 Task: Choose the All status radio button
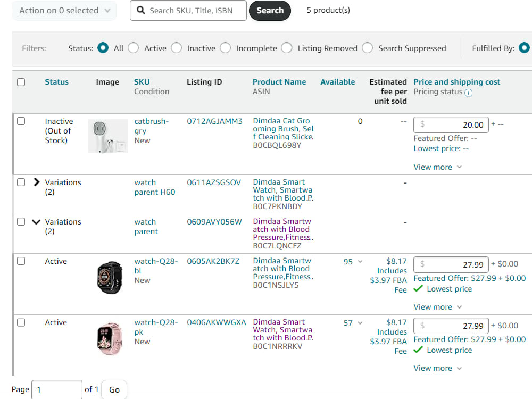point(103,48)
